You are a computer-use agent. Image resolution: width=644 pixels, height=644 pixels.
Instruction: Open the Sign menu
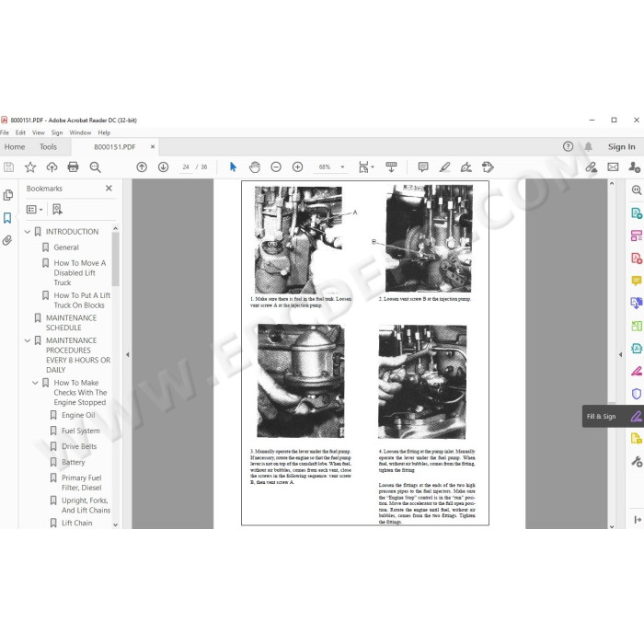point(57,132)
